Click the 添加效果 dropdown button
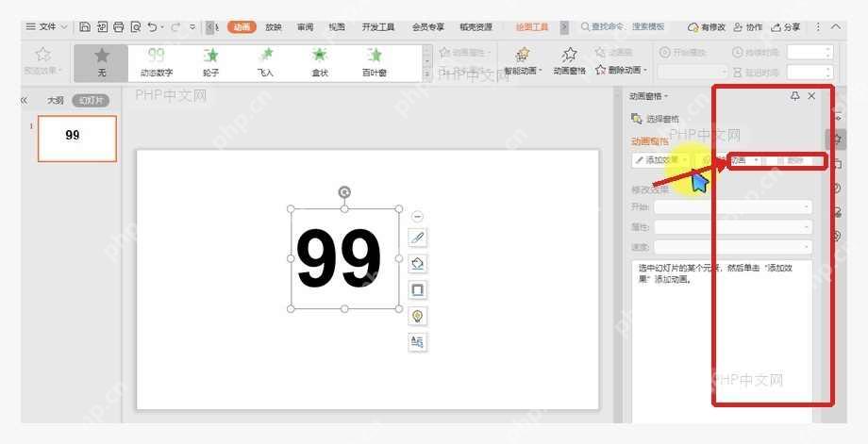The height and width of the screenshot is (444, 868). pos(661,160)
